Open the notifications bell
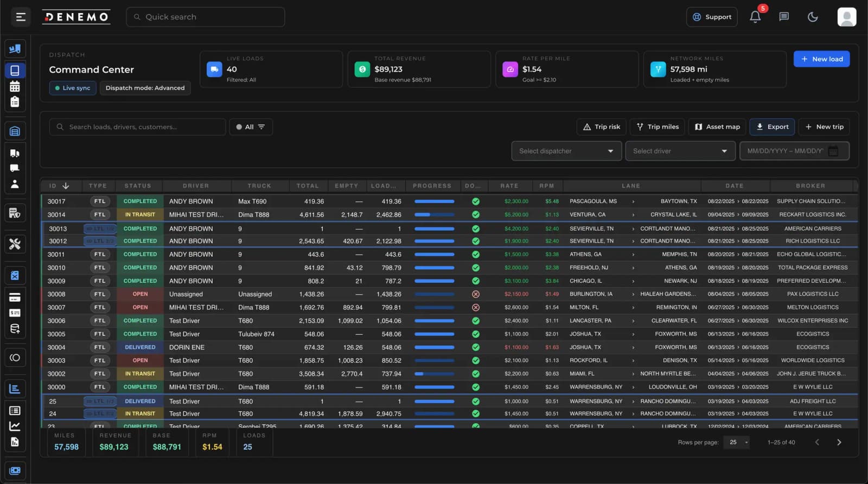868x484 pixels. point(755,17)
